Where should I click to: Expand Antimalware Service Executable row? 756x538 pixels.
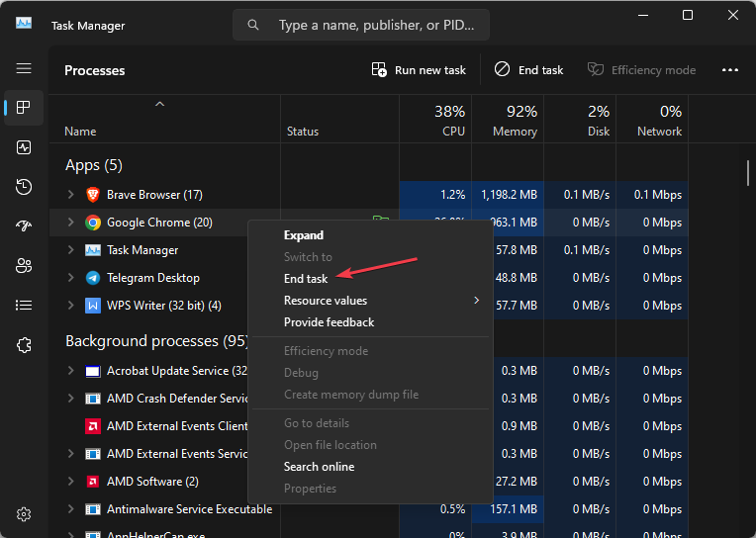[x=71, y=509]
